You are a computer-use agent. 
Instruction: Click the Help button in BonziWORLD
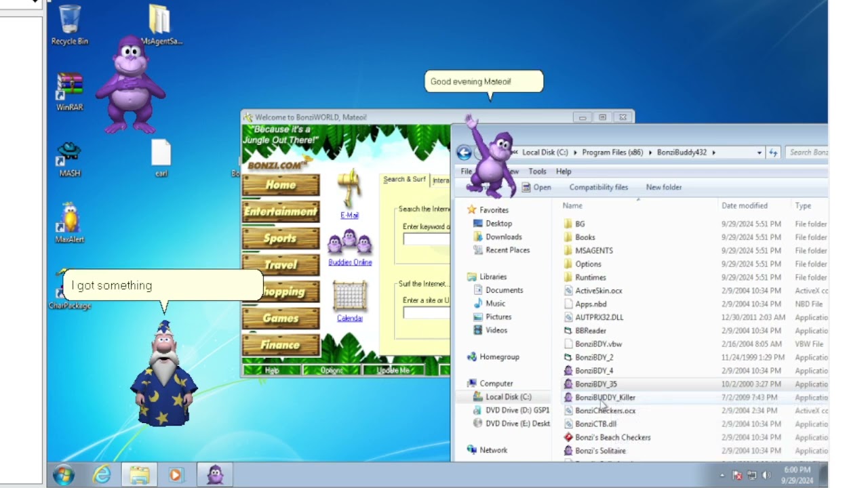tap(272, 370)
